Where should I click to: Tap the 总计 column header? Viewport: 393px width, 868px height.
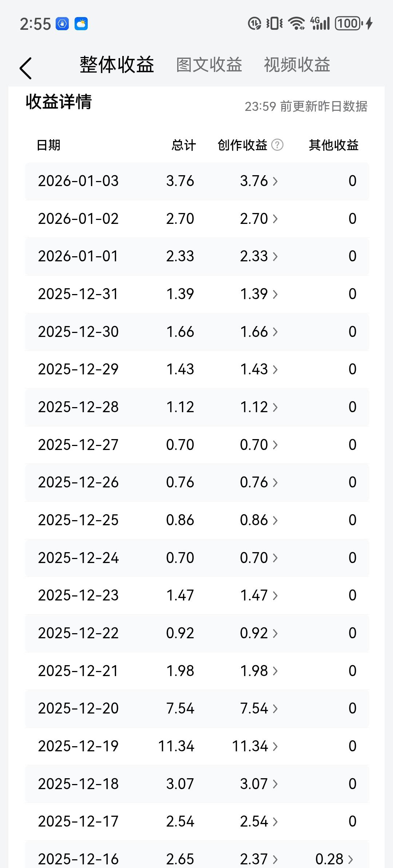coord(183,145)
